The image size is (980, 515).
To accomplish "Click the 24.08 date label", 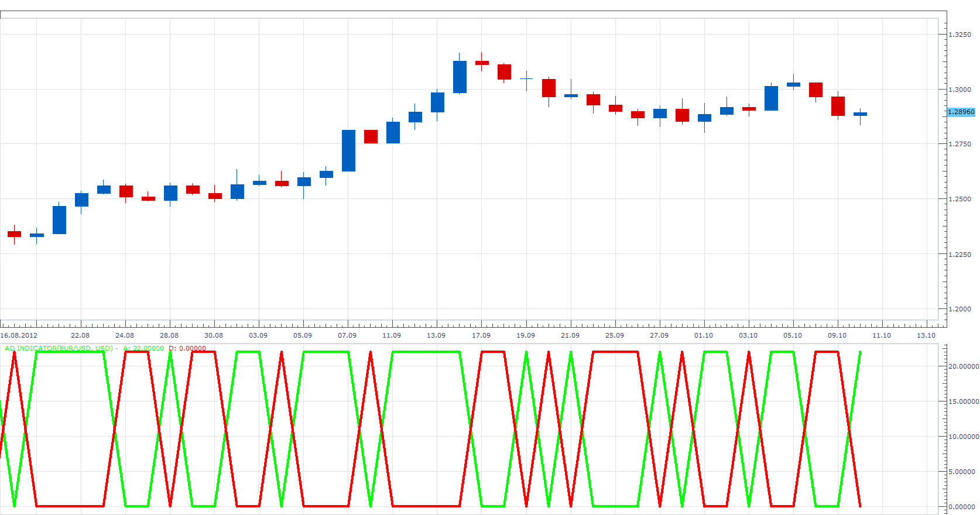I will click(x=125, y=335).
